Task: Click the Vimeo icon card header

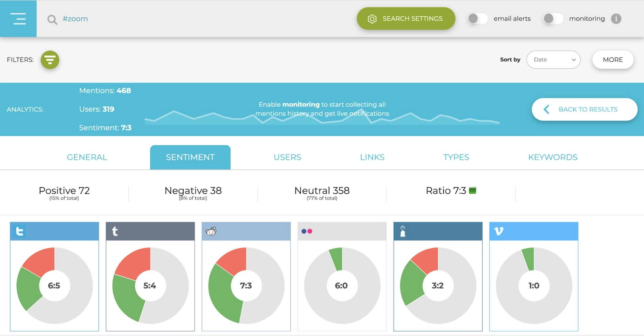Action: [x=534, y=231]
